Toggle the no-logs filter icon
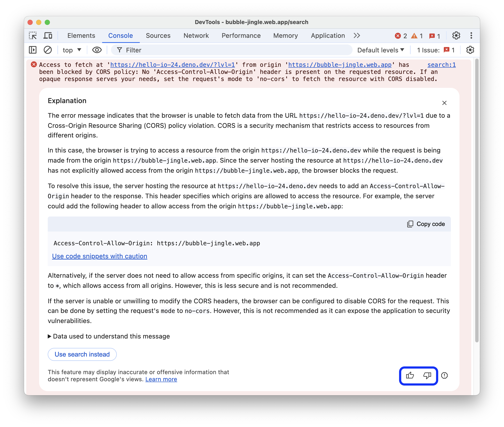The image size is (504, 427). tap(48, 50)
